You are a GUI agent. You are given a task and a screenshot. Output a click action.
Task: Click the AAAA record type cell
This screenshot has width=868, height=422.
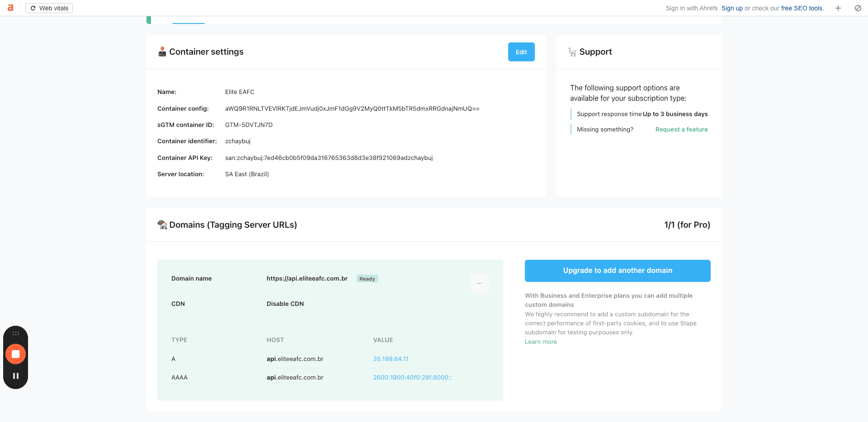179,378
